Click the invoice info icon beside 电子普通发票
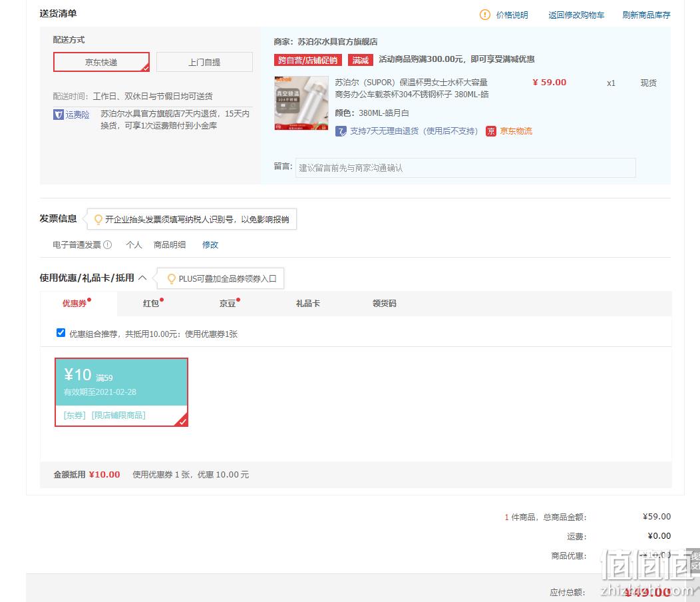This screenshot has width=700, height=602. 108,245
